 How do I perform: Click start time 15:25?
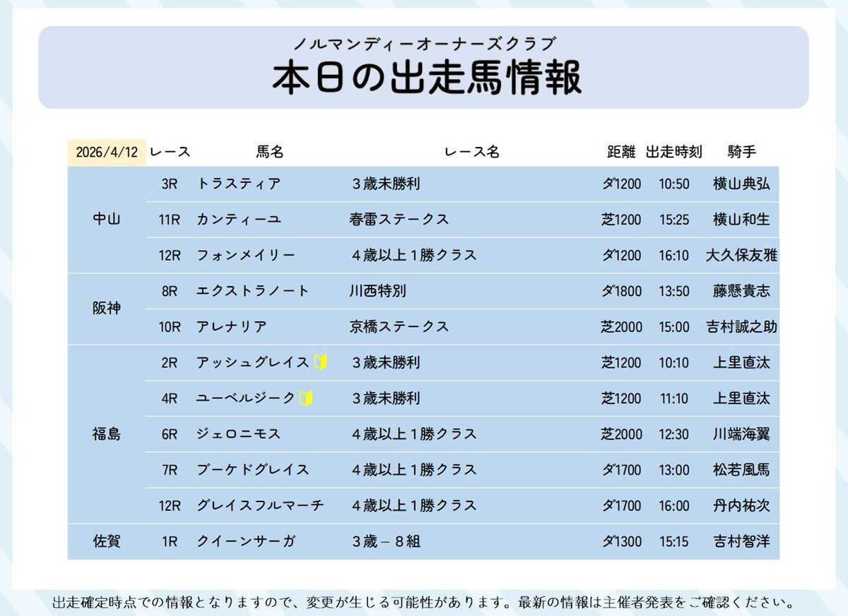click(x=674, y=220)
